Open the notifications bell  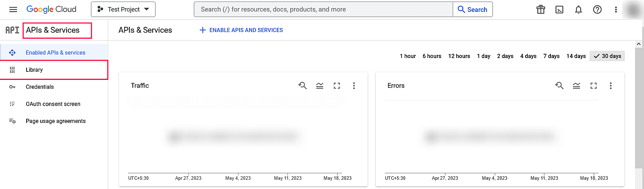click(578, 10)
